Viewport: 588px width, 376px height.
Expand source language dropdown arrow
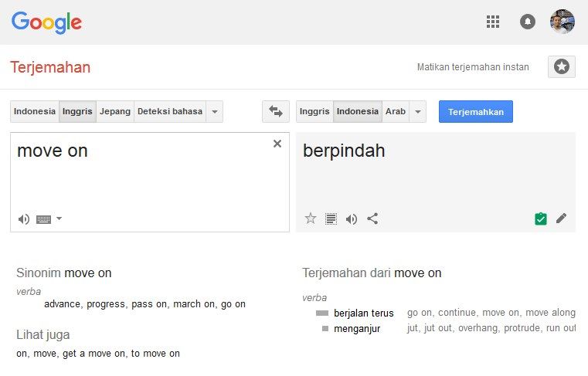tap(216, 111)
